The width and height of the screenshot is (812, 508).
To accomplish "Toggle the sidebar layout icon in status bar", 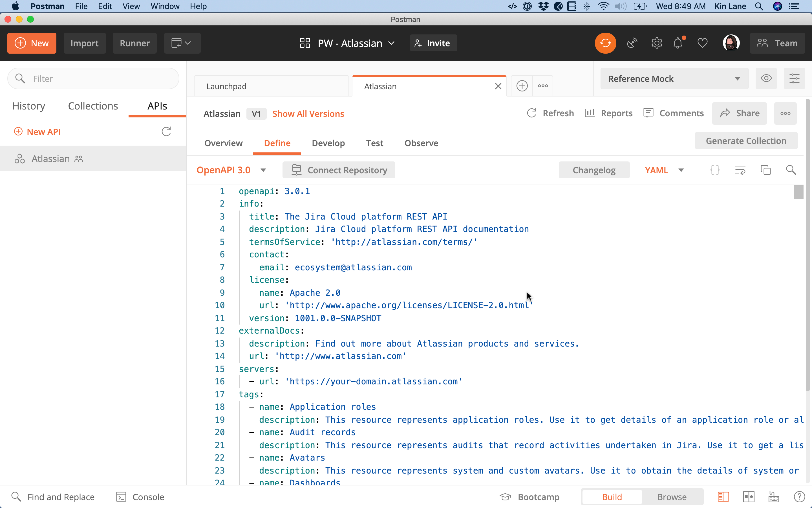I will (723, 497).
